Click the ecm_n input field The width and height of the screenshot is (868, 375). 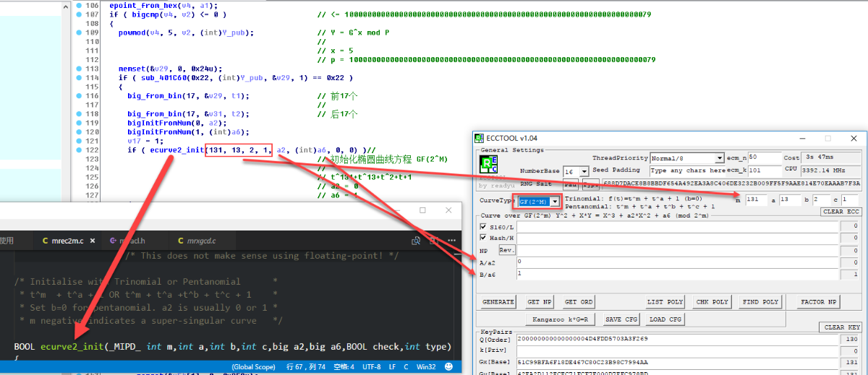click(763, 157)
